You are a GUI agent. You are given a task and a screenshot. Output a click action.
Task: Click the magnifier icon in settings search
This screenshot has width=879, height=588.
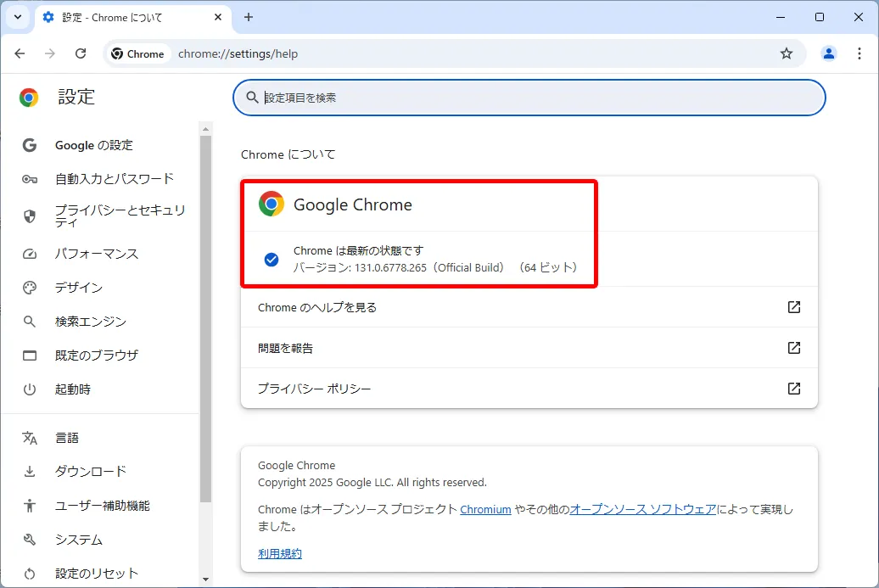tap(252, 98)
